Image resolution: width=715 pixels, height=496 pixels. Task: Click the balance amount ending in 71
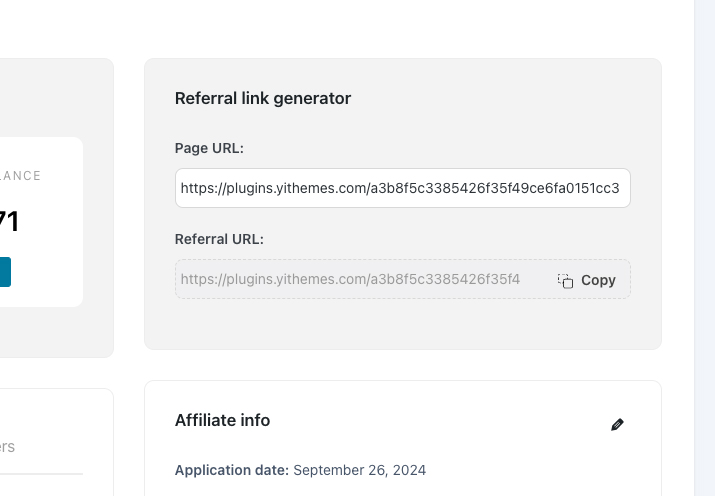point(9,222)
